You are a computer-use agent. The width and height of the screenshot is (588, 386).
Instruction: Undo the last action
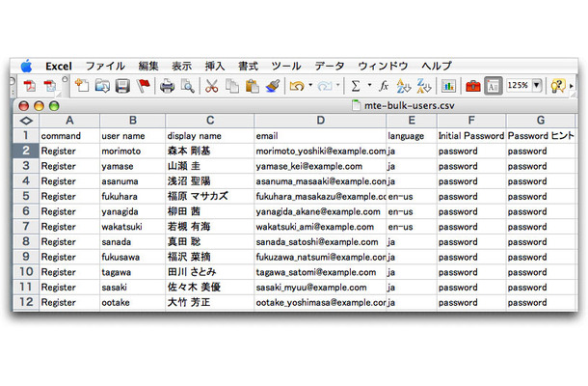[297, 86]
